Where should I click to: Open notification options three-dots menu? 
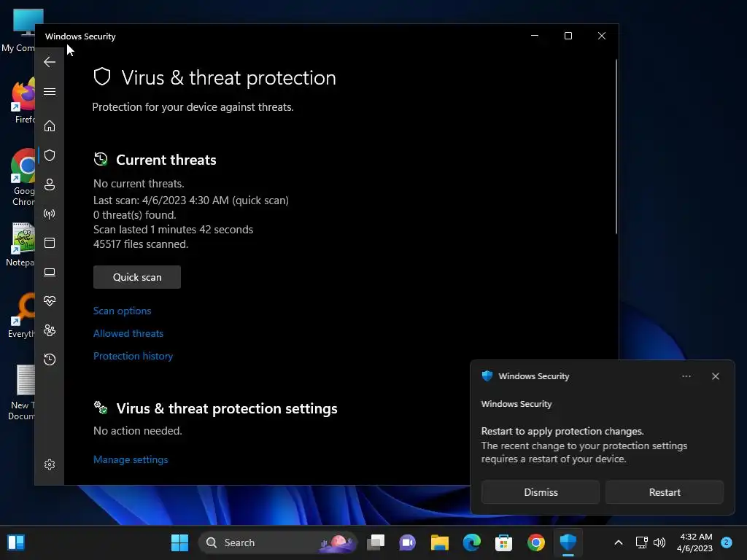(686, 376)
